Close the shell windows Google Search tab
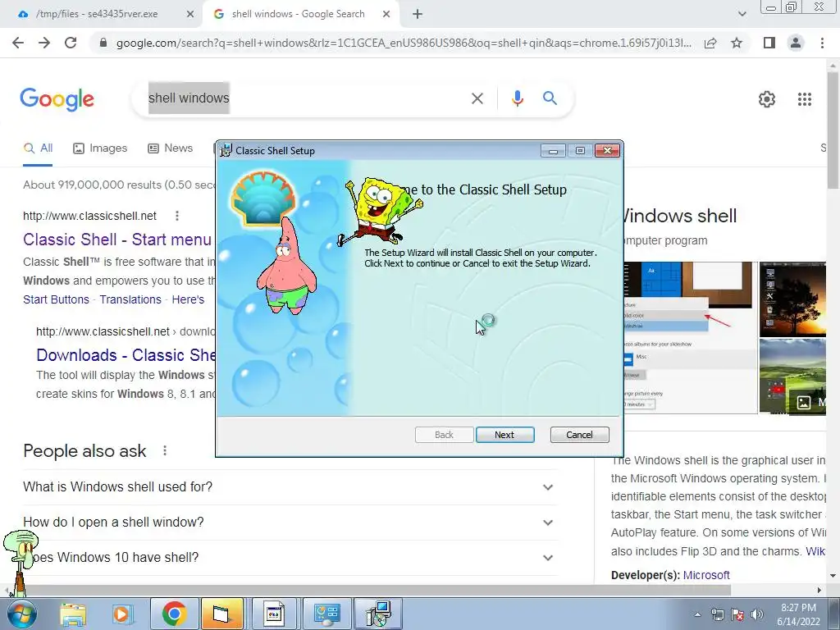 click(x=386, y=14)
